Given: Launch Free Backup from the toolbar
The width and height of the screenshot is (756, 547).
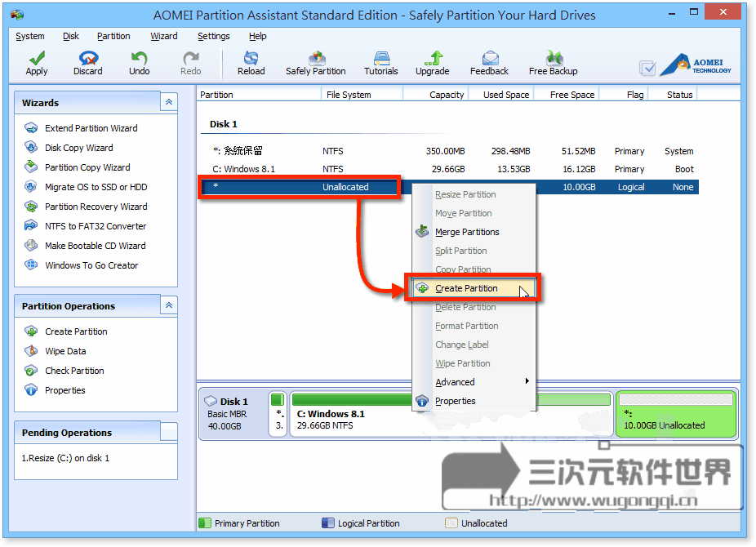Looking at the screenshot, I should click(554, 63).
